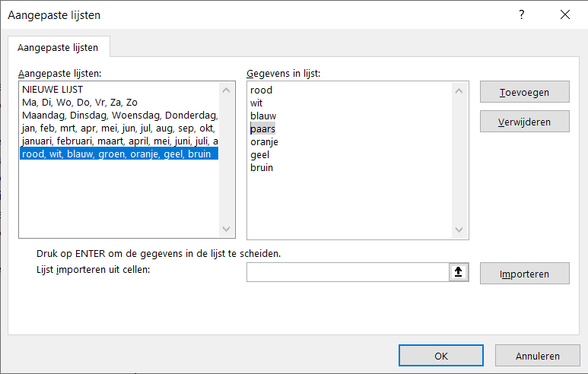The width and height of the screenshot is (588, 374).
Task: Select the Maandag, Dinsdag, Woensdag list
Action: 119,116
